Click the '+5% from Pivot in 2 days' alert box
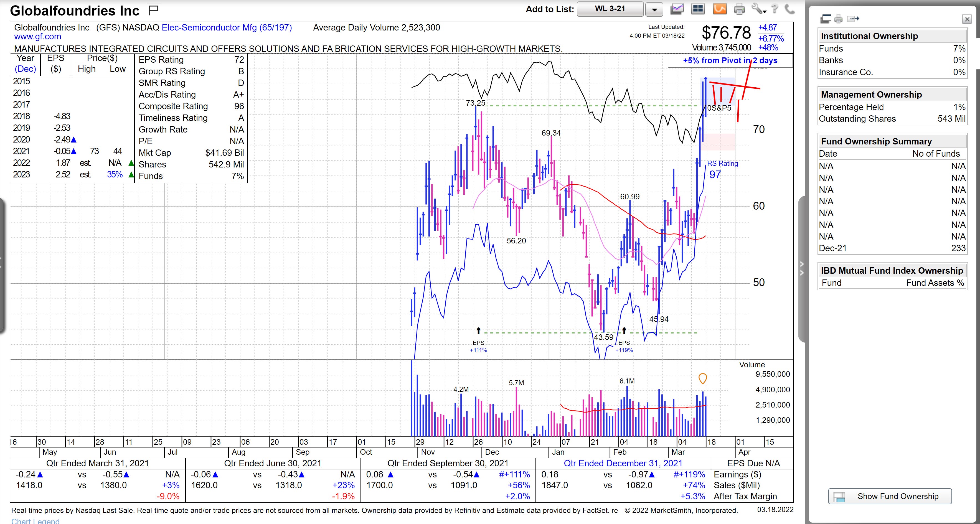Image resolution: width=980 pixels, height=524 pixels. pyautogui.click(x=730, y=60)
